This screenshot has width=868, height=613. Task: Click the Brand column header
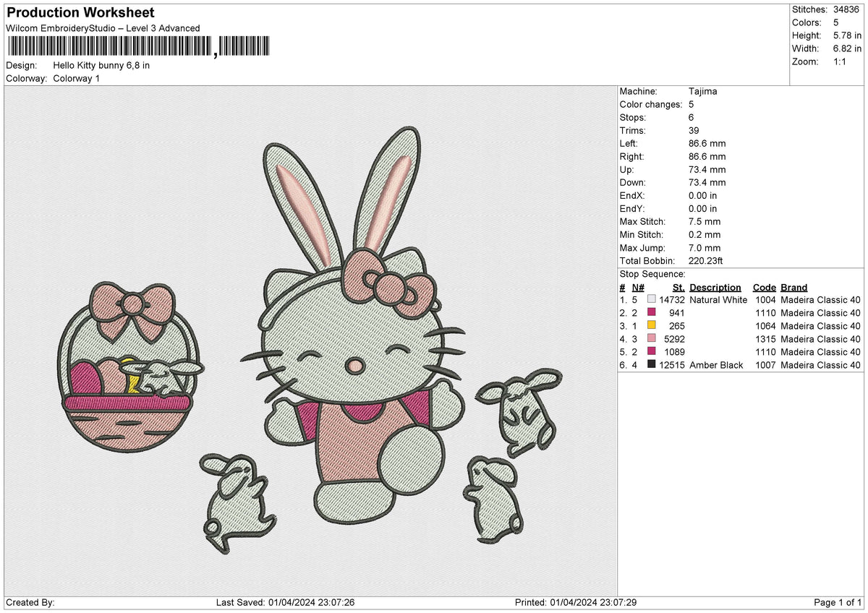coord(793,287)
